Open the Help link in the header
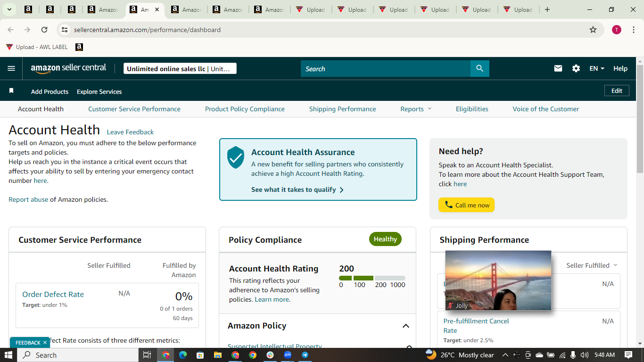 (620, 68)
